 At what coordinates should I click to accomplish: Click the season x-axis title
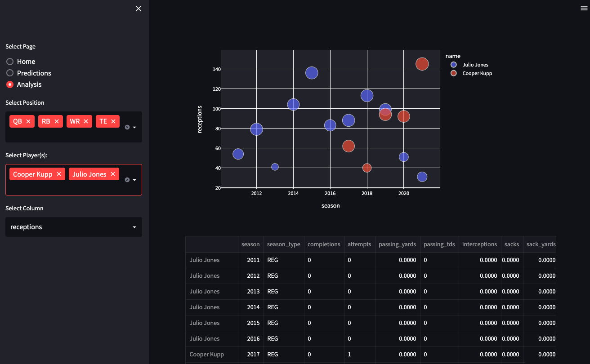coord(331,205)
